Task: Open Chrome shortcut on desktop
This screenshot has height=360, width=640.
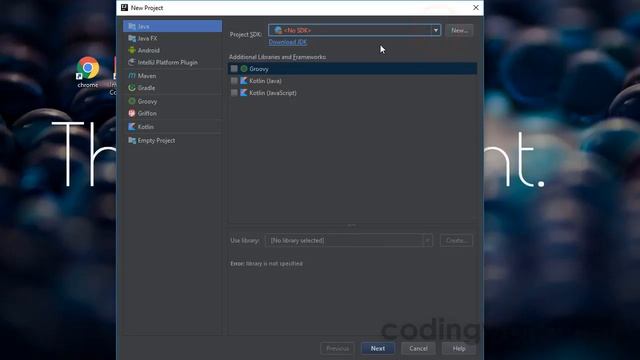Action: [x=88, y=72]
